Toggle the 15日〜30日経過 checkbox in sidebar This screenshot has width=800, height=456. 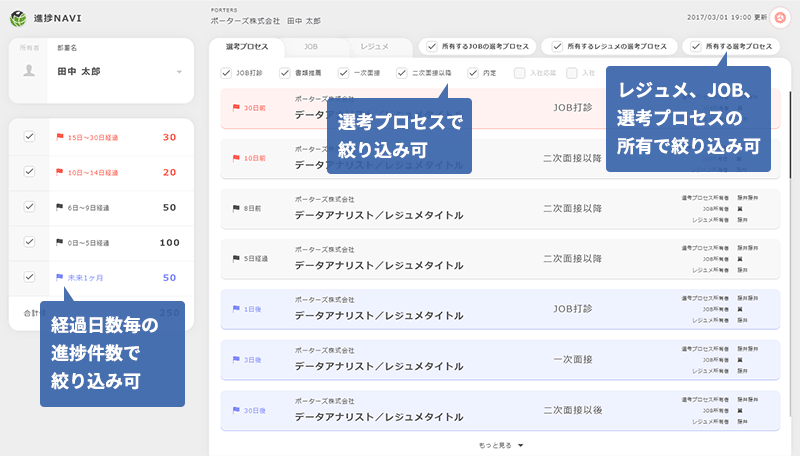pyautogui.click(x=30, y=137)
